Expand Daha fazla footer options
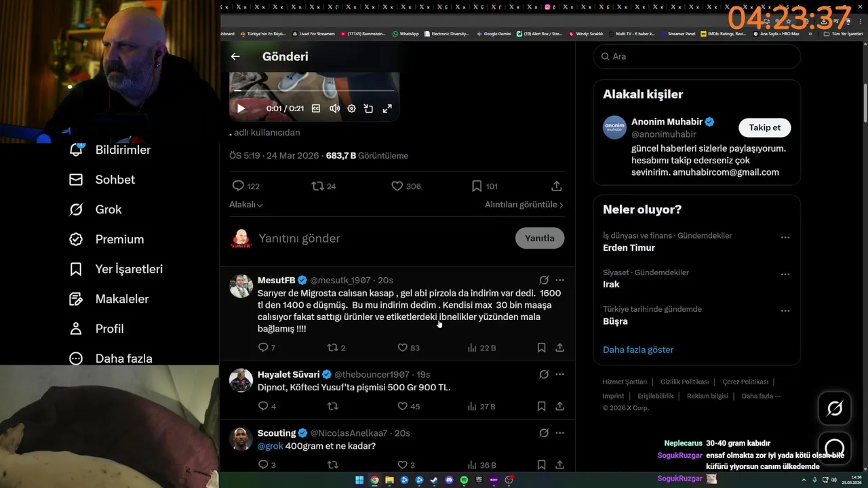The width and height of the screenshot is (868, 488). (761, 396)
